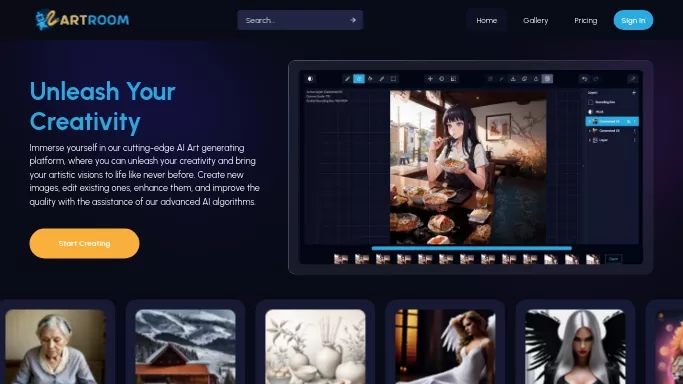The image size is (683, 384).
Task: Go to the Pricing page
Action: (585, 20)
